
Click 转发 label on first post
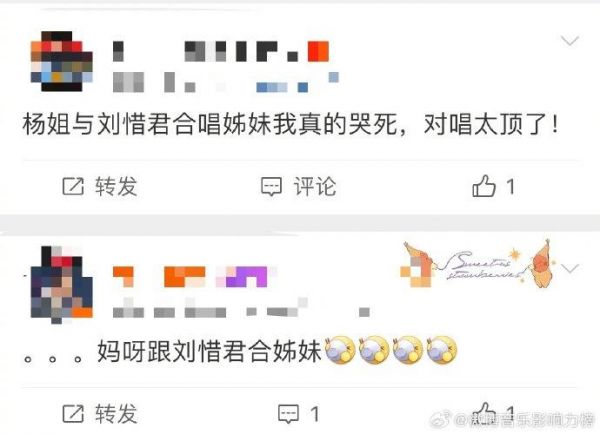click(116, 186)
